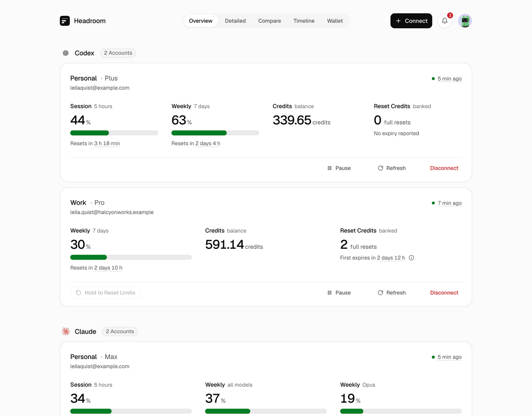Click the Headroom logo icon

coord(65,21)
